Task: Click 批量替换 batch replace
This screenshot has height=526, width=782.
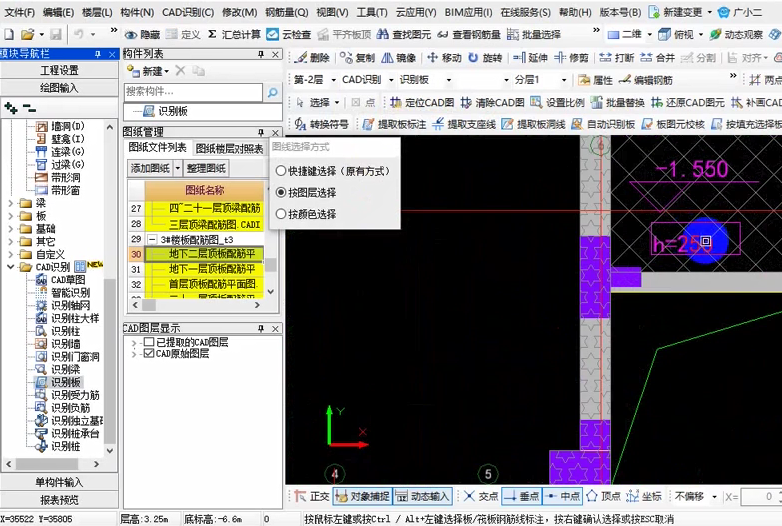Action: (617, 103)
